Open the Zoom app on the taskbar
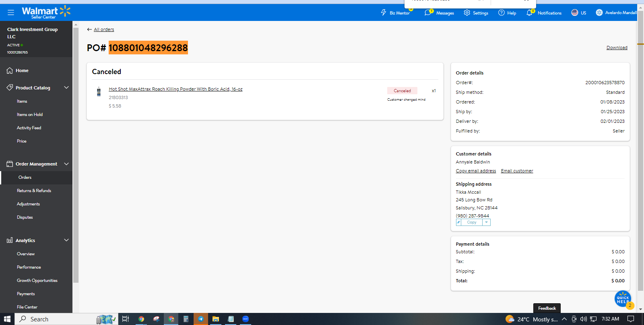Screen dimensions: 644x325 (246, 319)
